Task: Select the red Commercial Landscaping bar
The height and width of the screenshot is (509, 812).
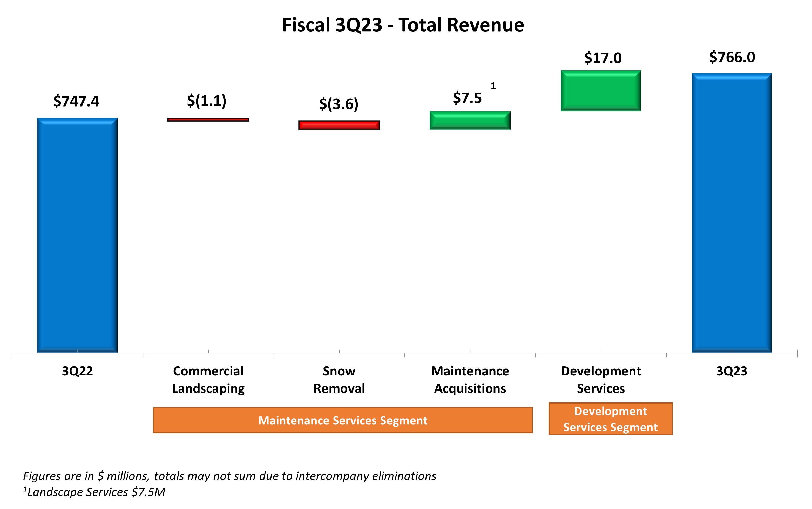Action: [x=208, y=120]
